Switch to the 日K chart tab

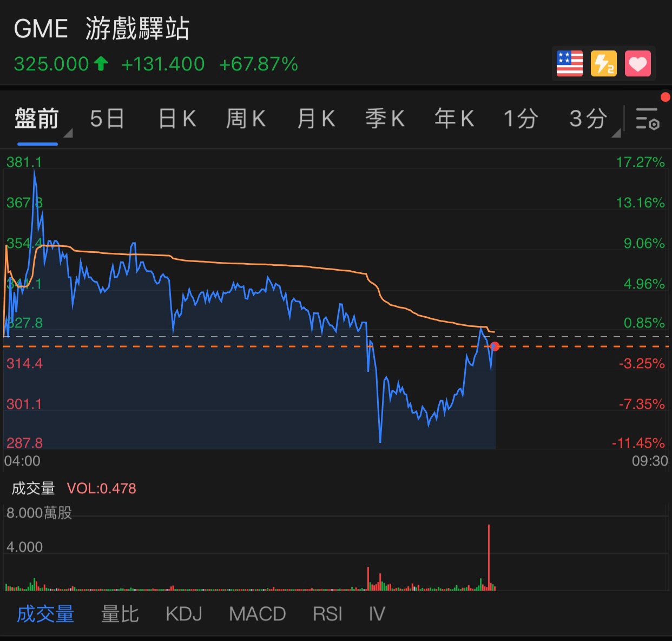click(x=177, y=119)
